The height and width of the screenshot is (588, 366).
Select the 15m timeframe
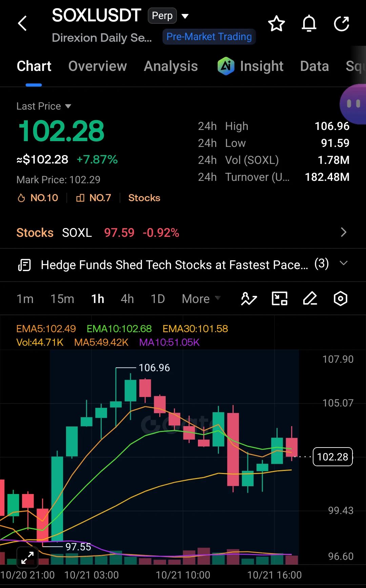pos(62,299)
